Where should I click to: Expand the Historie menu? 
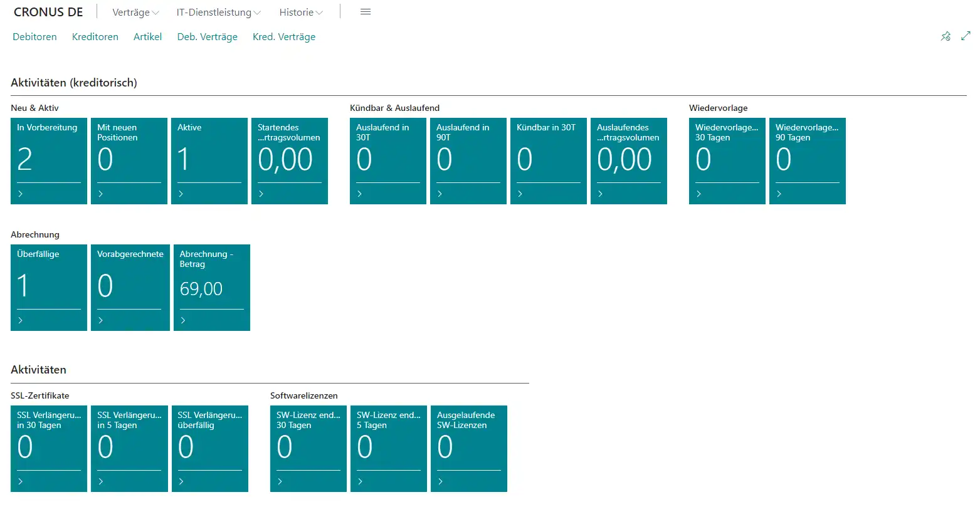click(301, 13)
